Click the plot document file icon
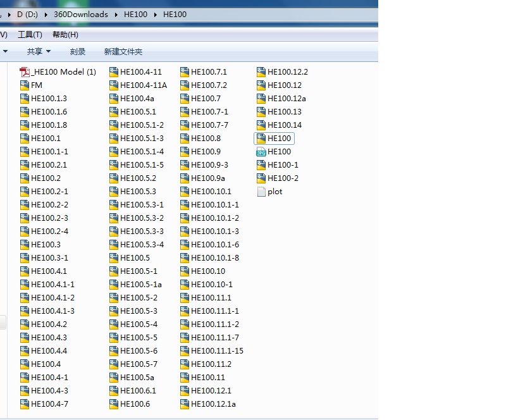The image size is (518, 420). point(261,192)
